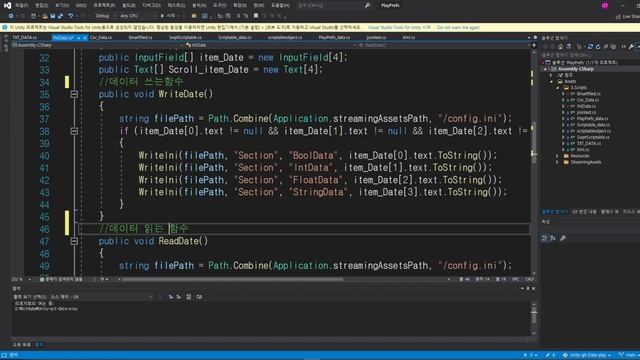Collapse the if-block outline at line 38
Viewport: 640px width, 360px height.
(x=74, y=131)
